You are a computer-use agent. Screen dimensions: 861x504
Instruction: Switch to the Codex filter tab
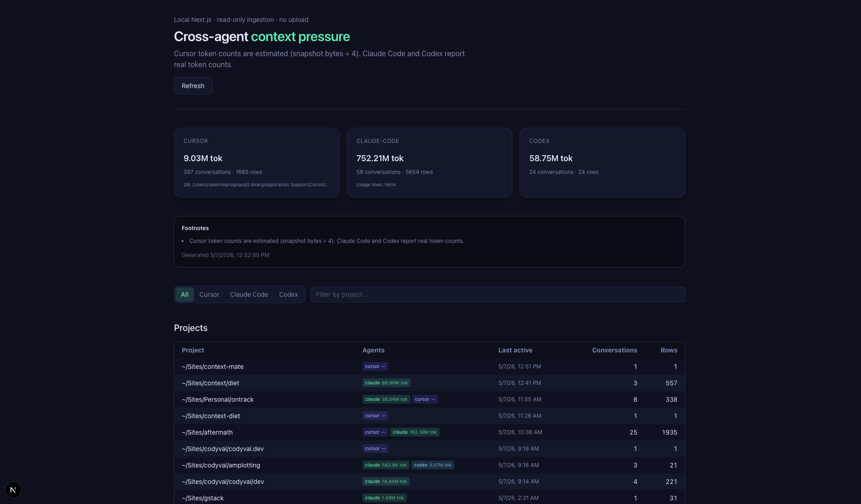(289, 294)
